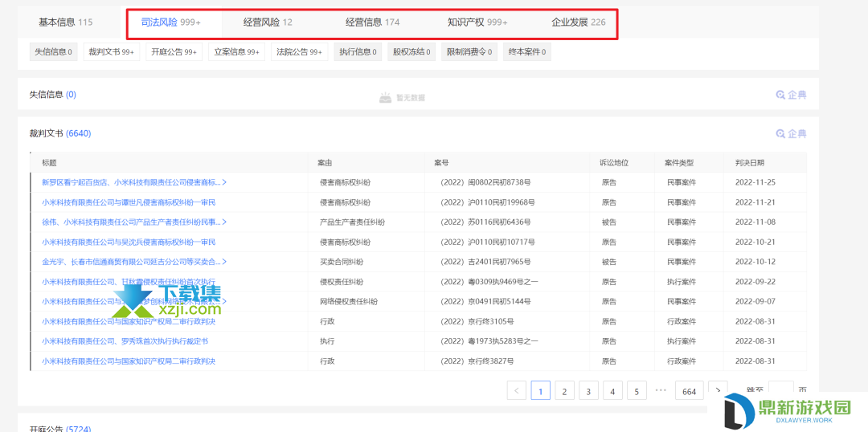Click case number 粤0309执9469号之一

point(489,282)
